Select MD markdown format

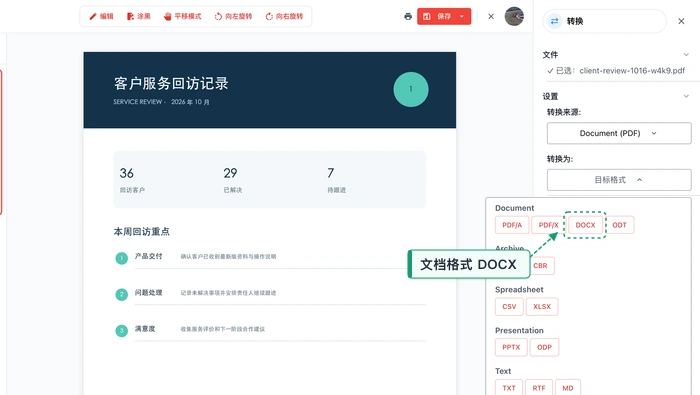click(x=568, y=388)
